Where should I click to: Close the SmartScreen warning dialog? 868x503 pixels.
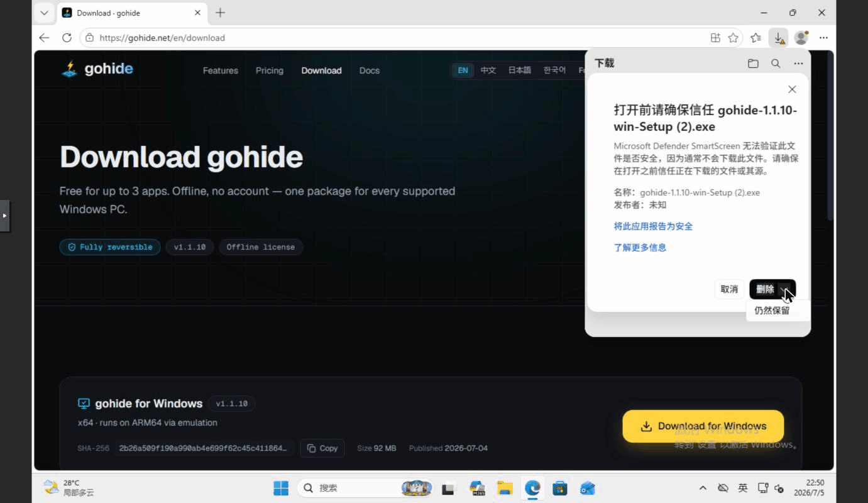tap(792, 89)
